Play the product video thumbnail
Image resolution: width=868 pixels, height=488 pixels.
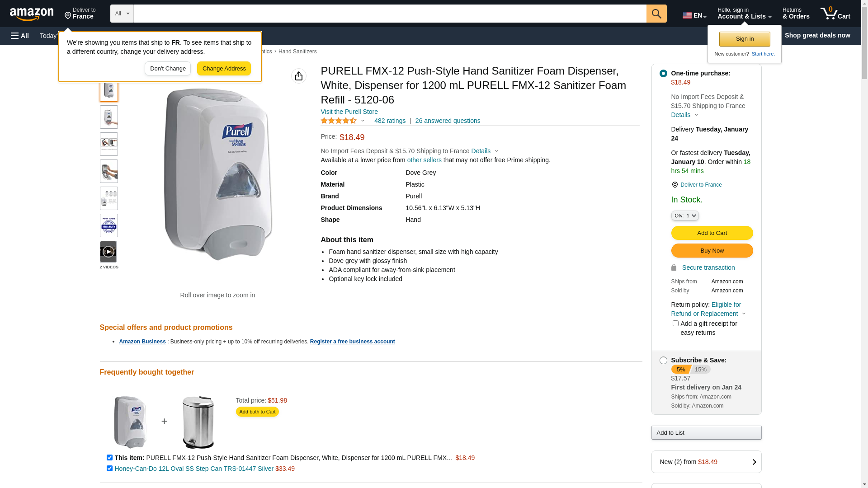click(x=108, y=252)
